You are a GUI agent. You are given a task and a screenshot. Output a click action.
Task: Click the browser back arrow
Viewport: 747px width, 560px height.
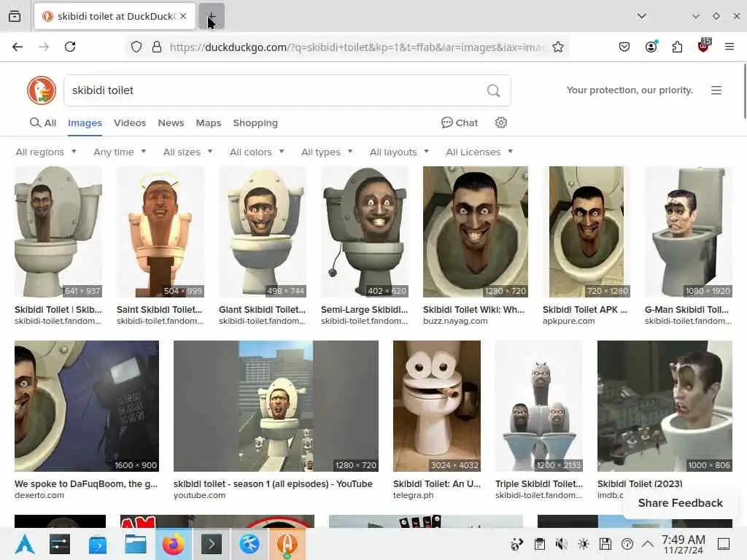18,47
